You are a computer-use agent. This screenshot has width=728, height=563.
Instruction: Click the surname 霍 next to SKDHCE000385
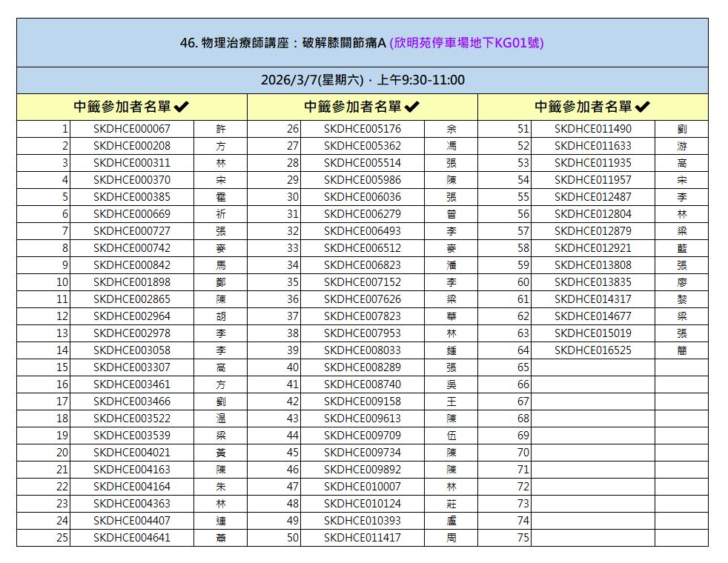click(220, 197)
